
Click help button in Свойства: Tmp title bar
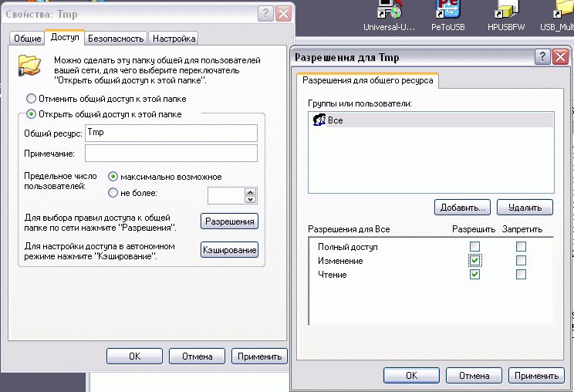[x=265, y=13]
